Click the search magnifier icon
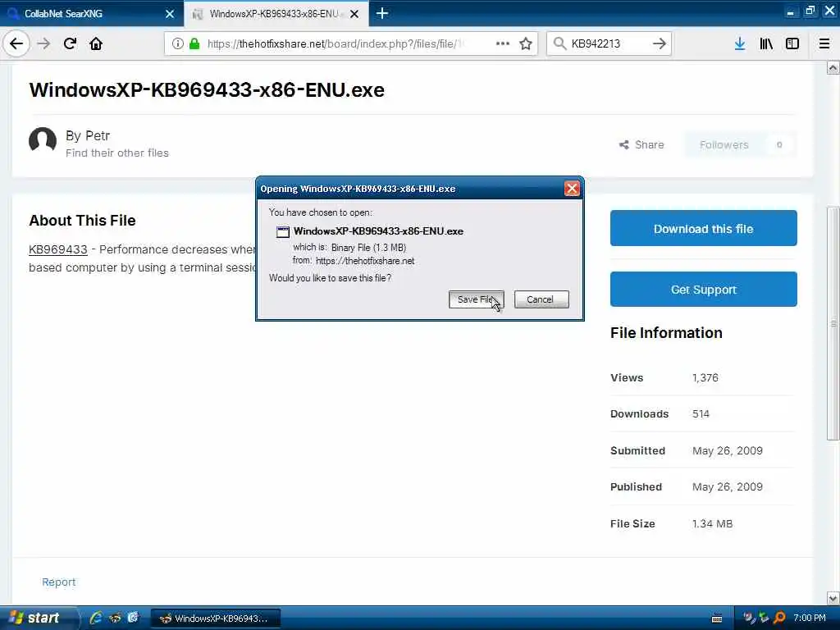Viewport: 840px width, 630px height. (x=559, y=44)
